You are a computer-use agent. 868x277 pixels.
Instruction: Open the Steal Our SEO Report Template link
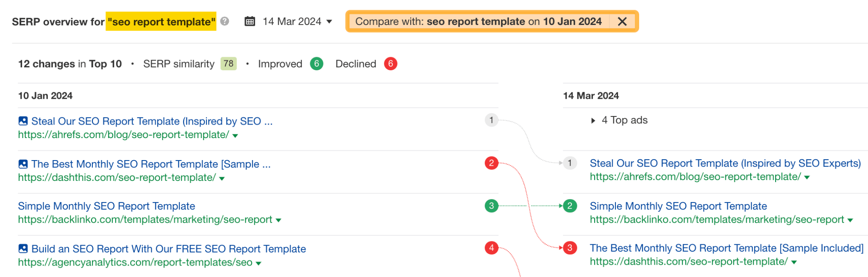(152, 121)
